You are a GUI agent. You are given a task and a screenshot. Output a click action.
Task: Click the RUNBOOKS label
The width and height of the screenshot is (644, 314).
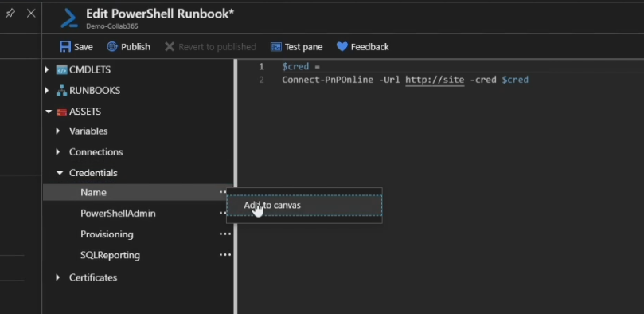[95, 91]
